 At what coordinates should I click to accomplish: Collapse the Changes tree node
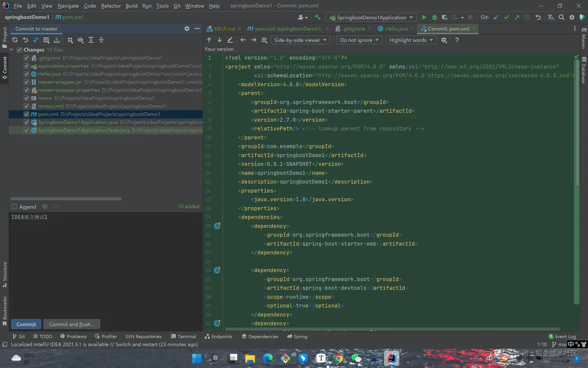click(12, 50)
